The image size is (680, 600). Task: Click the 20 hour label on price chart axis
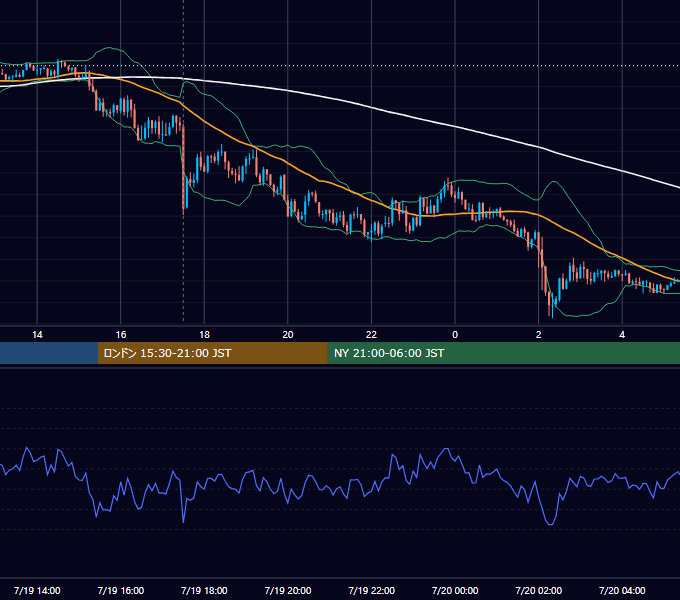pyautogui.click(x=288, y=335)
